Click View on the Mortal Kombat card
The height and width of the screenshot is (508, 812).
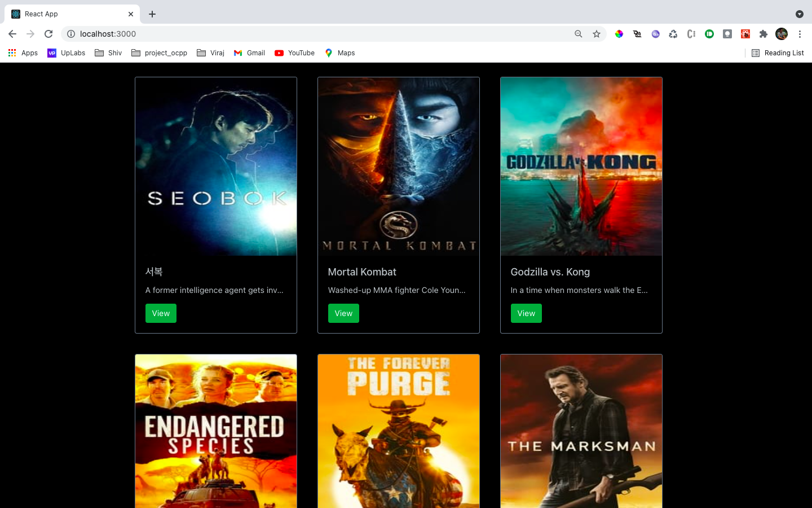pos(343,313)
